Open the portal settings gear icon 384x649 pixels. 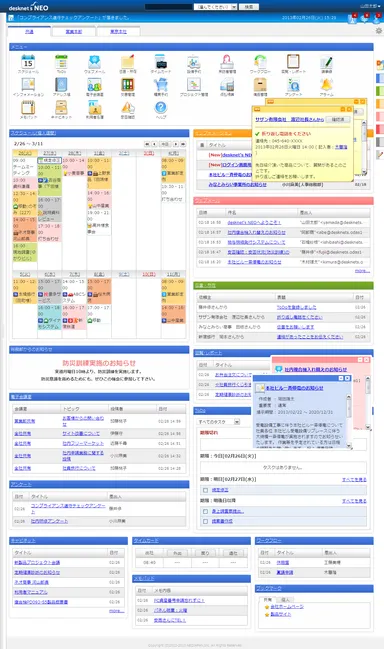click(x=379, y=31)
